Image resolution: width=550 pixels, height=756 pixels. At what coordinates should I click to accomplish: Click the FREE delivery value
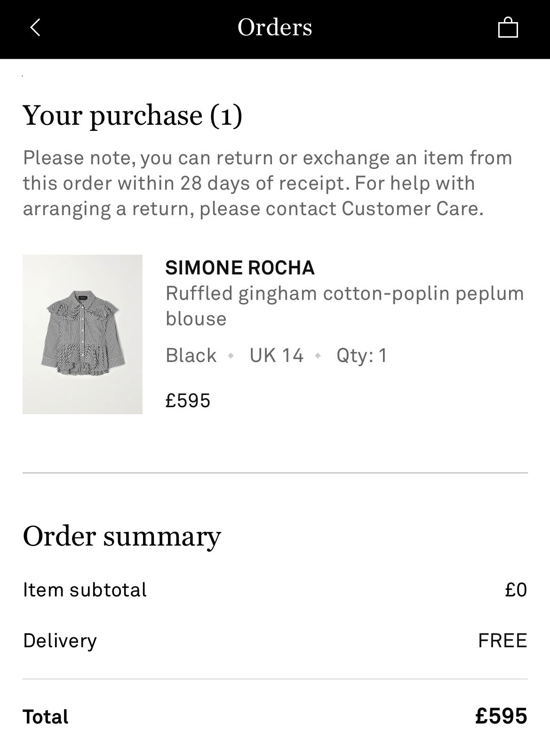pyautogui.click(x=502, y=641)
